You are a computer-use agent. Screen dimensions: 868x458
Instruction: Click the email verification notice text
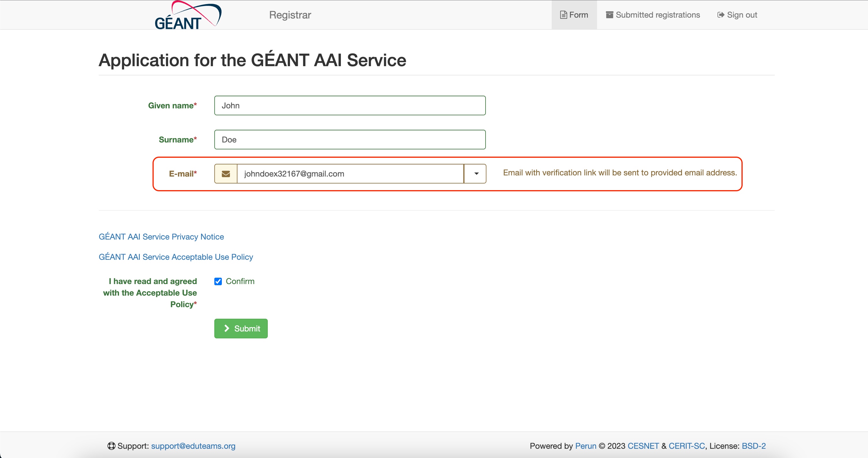(620, 173)
